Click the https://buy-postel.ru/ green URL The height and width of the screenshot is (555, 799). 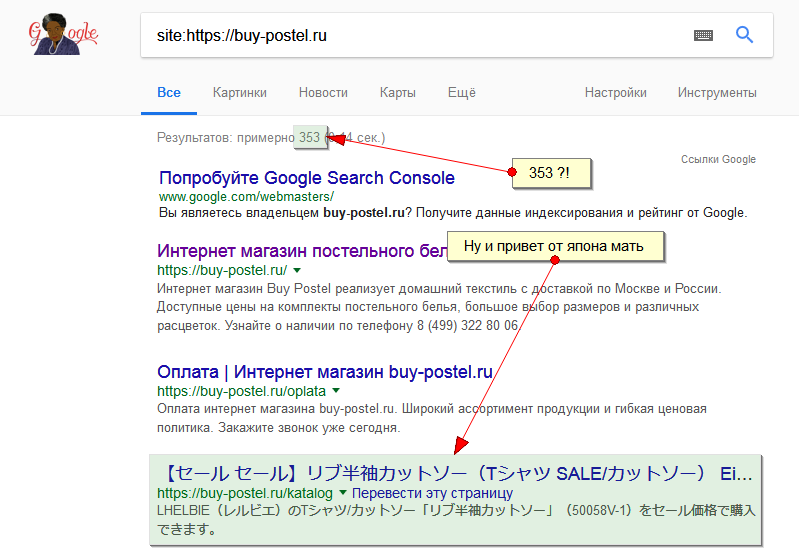pos(222,270)
